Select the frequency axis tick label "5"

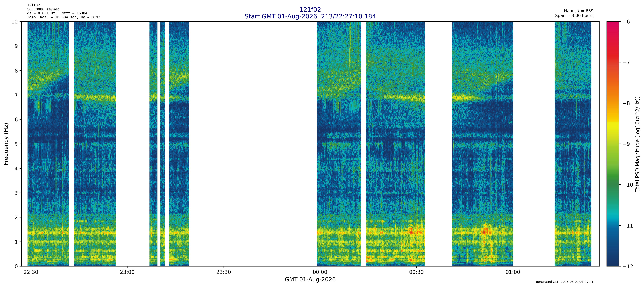(x=16, y=144)
